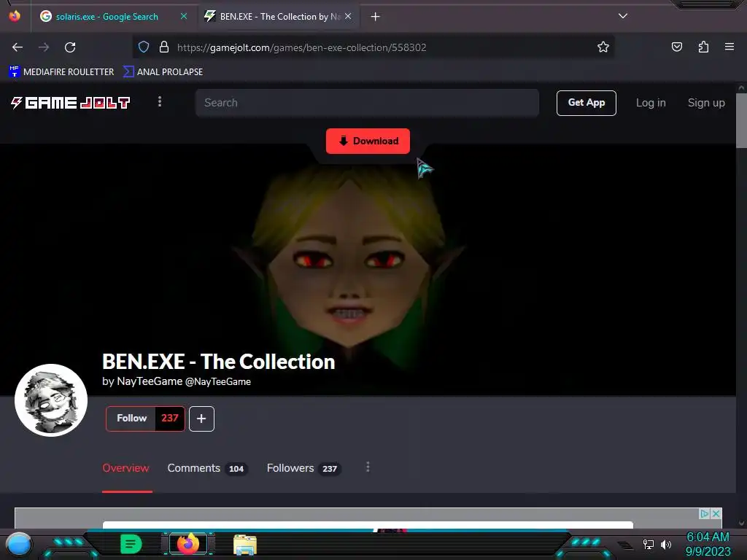This screenshot has height=560, width=747.
Task: Open the Sign up link
Action: 706,103
